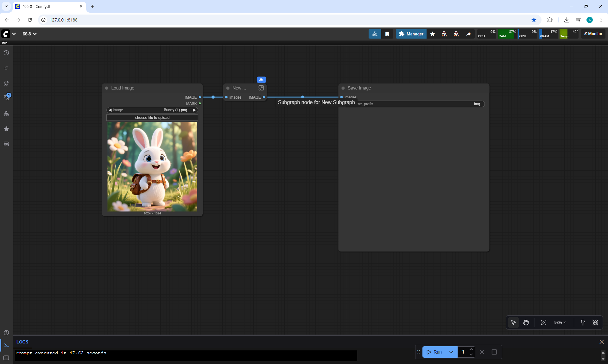
Task: Click choose file to upload button
Action: 152,118
